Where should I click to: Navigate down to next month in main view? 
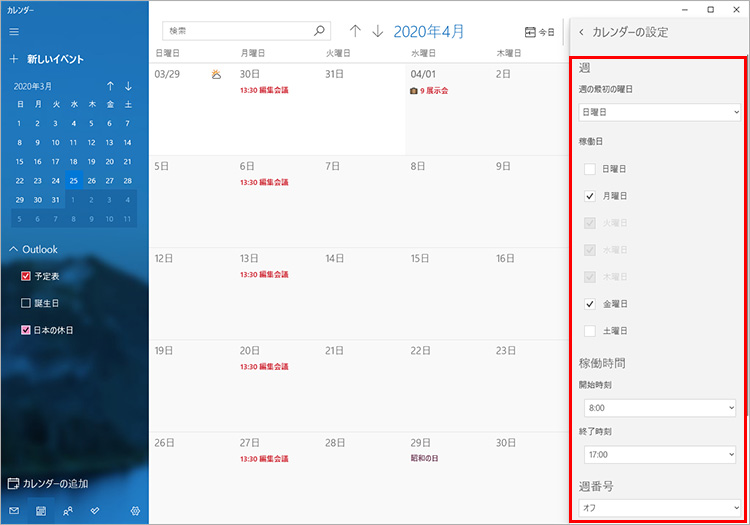coord(378,31)
